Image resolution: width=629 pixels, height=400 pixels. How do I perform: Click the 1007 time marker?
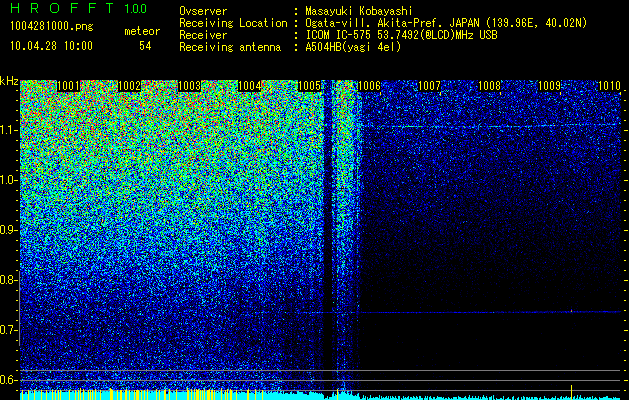(429, 86)
